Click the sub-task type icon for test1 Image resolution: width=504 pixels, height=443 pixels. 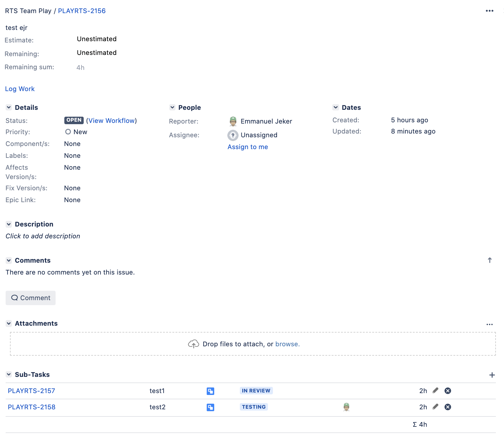pos(210,391)
